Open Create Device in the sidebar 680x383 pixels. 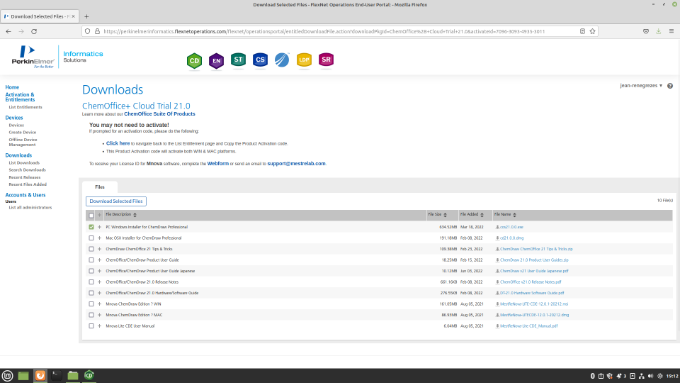click(23, 132)
